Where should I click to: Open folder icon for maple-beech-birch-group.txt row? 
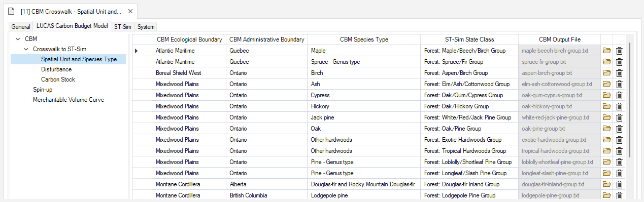606,51
